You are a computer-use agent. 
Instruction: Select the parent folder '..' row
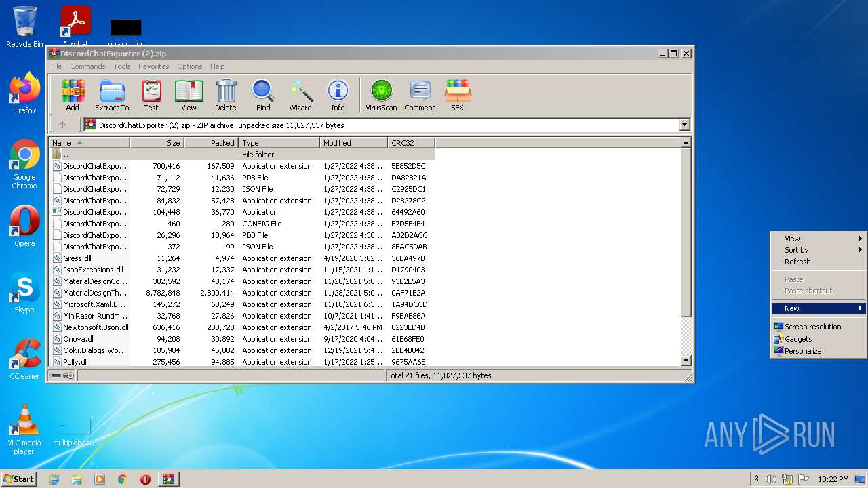242,155
